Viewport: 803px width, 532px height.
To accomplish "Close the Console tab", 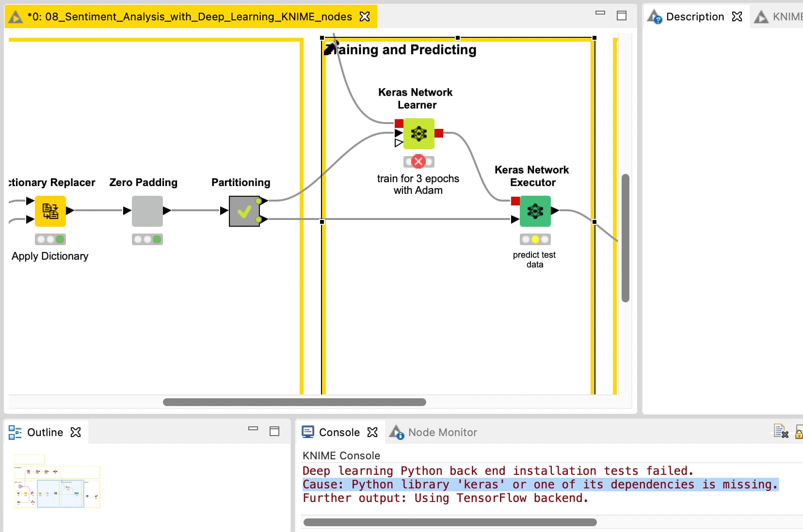I will click(x=372, y=432).
